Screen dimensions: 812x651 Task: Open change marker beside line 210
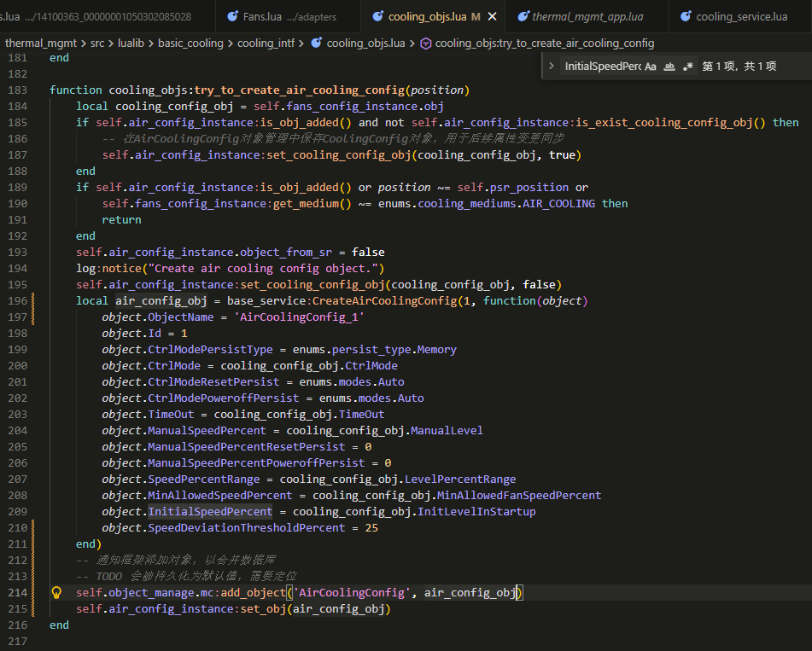[33, 528]
